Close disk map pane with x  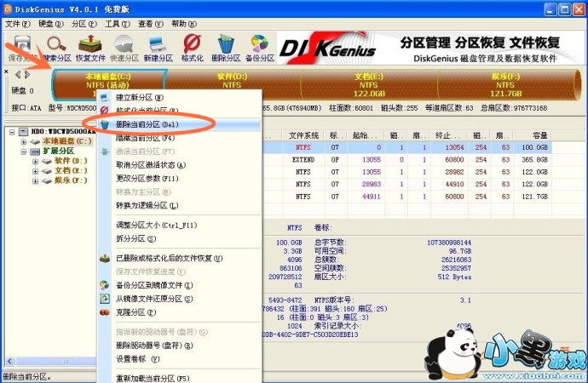pyautogui.click(x=6, y=71)
